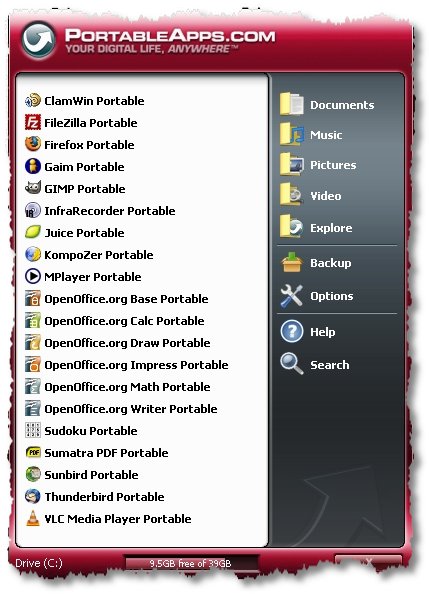Open OpenOffice.org Draw Portable label
Screen dimensions: 429x594
pyautogui.click(x=127, y=343)
